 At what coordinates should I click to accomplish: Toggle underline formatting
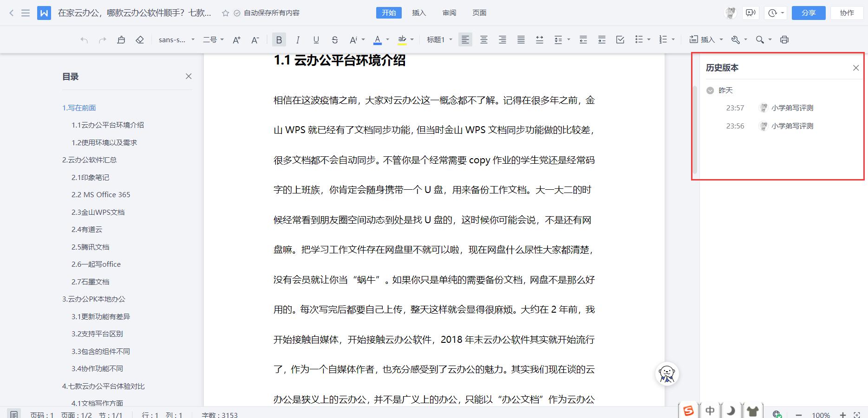click(x=316, y=39)
